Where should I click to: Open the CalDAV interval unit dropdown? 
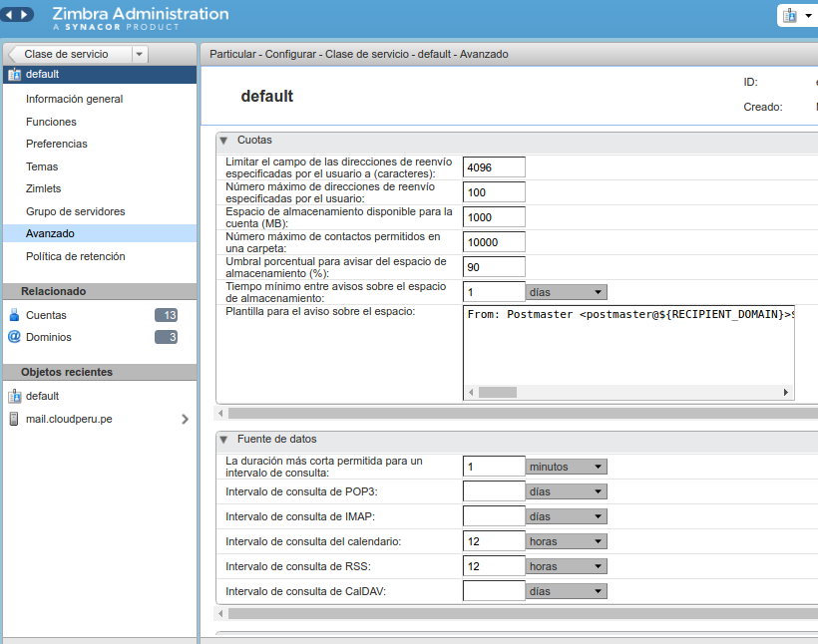pos(566,591)
